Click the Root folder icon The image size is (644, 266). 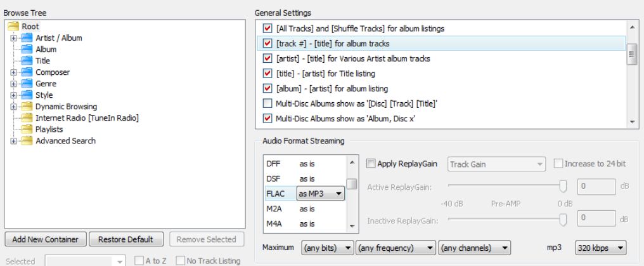pos(14,27)
